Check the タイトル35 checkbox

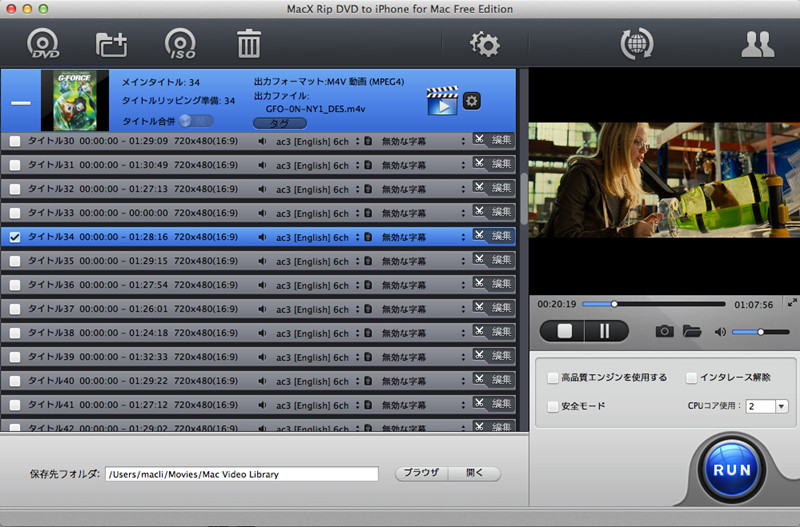15,261
